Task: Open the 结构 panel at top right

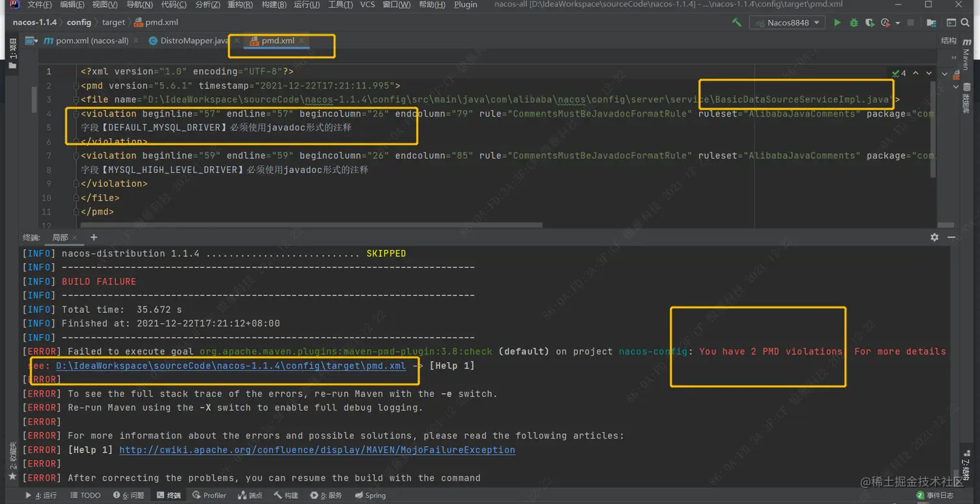Action: [948, 41]
